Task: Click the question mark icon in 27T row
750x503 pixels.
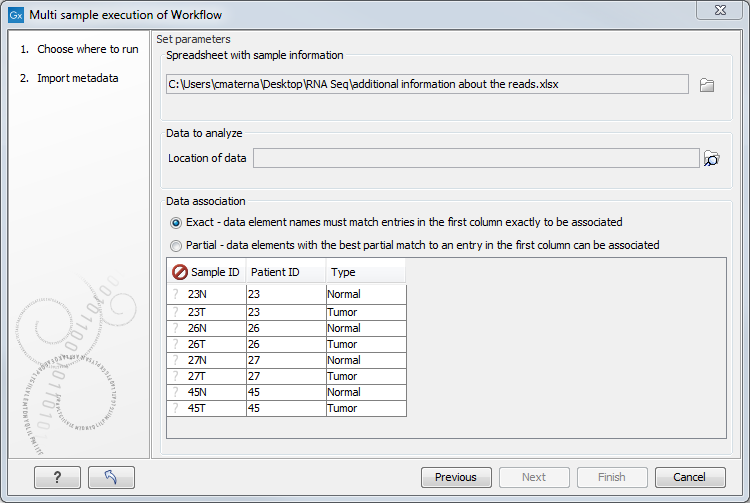Action: [176, 376]
